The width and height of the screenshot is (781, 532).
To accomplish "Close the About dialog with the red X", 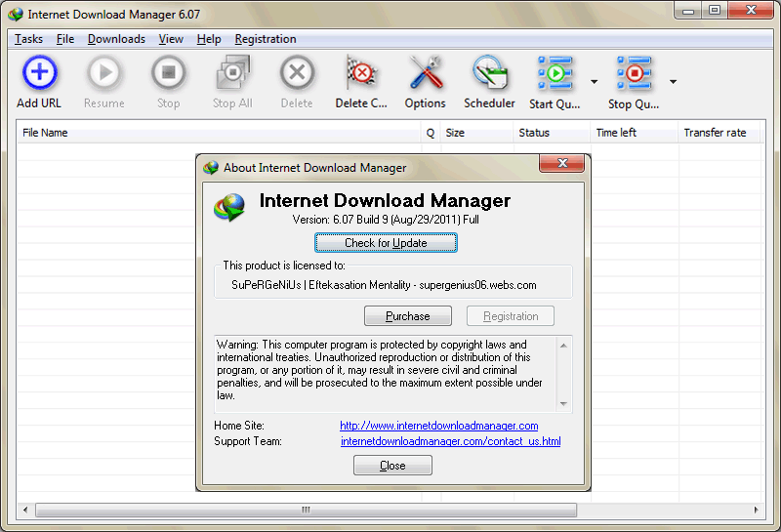I will [562, 163].
